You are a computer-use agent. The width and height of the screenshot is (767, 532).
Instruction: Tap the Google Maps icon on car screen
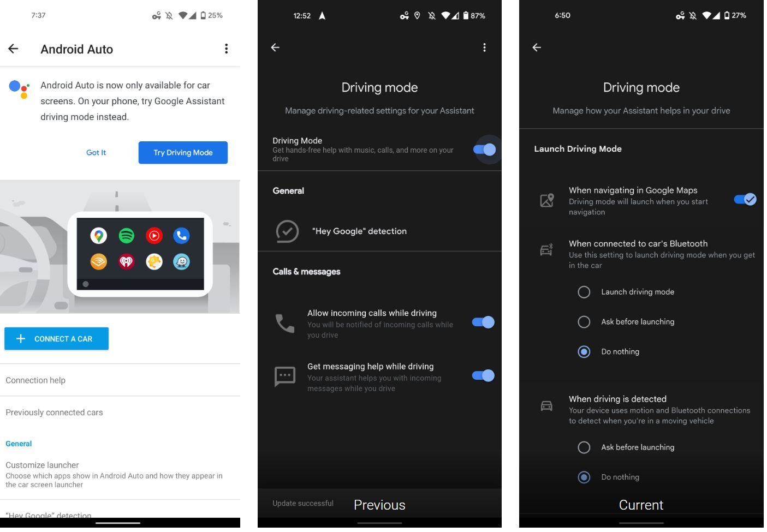(99, 236)
